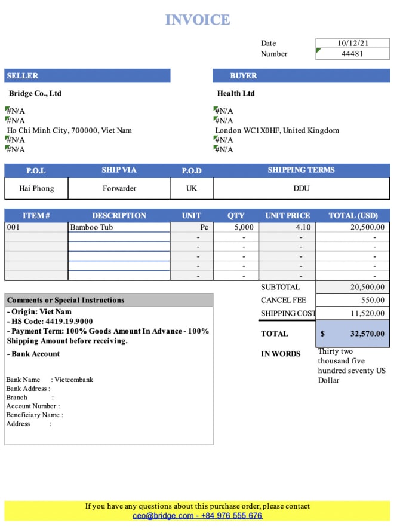Select item number 001 cell
The image size is (406, 532).
coord(36,227)
